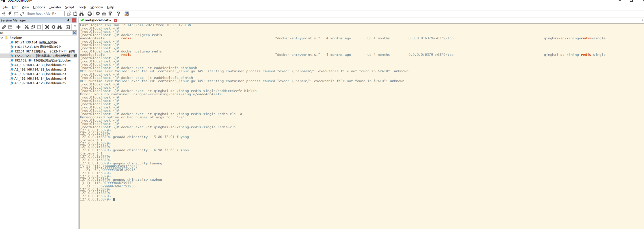Collapse the Sessions folder tree
The height and width of the screenshot is (229, 644).
click(2, 38)
